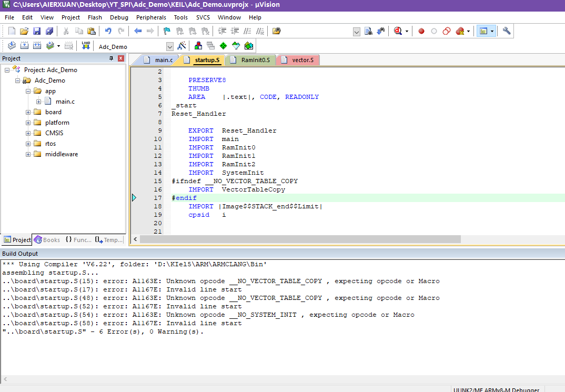Open the target selection dropdown Adc_Demo
The width and height of the screenshot is (565, 392).
tap(170, 46)
